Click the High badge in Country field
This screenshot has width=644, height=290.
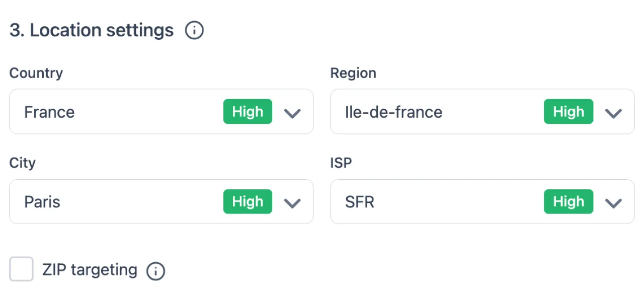coord(248,112)
